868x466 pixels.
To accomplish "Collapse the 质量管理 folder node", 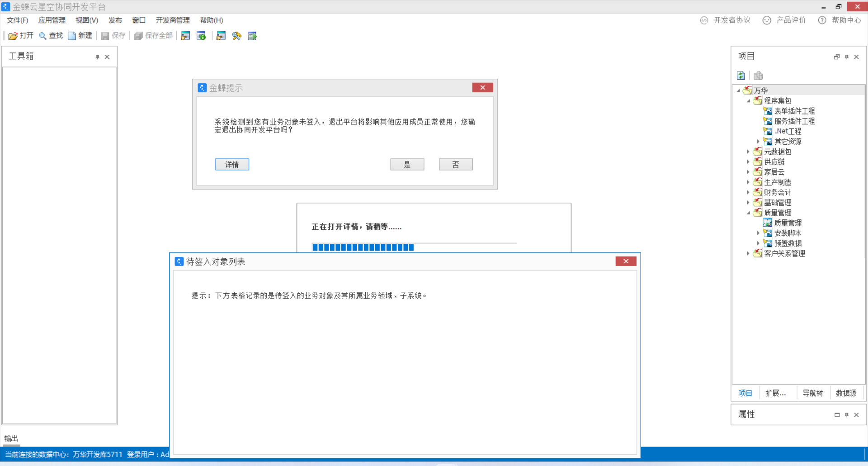I will [748, 213].
